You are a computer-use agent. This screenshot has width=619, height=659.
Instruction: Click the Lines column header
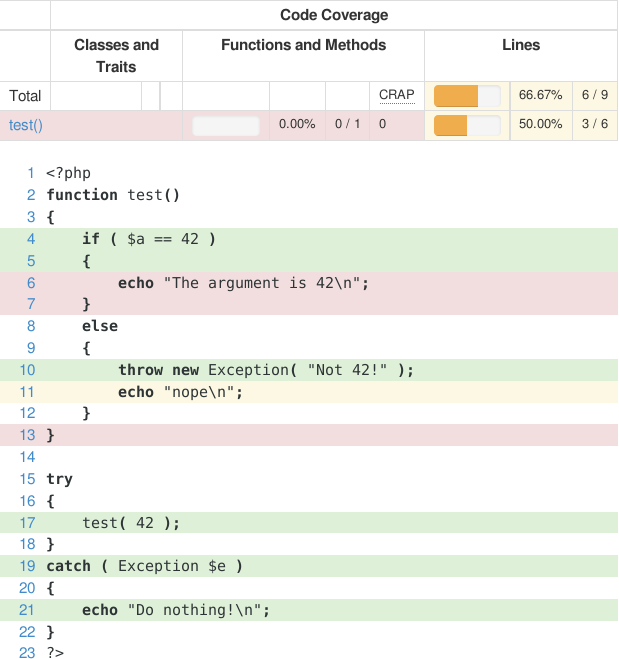520,46
